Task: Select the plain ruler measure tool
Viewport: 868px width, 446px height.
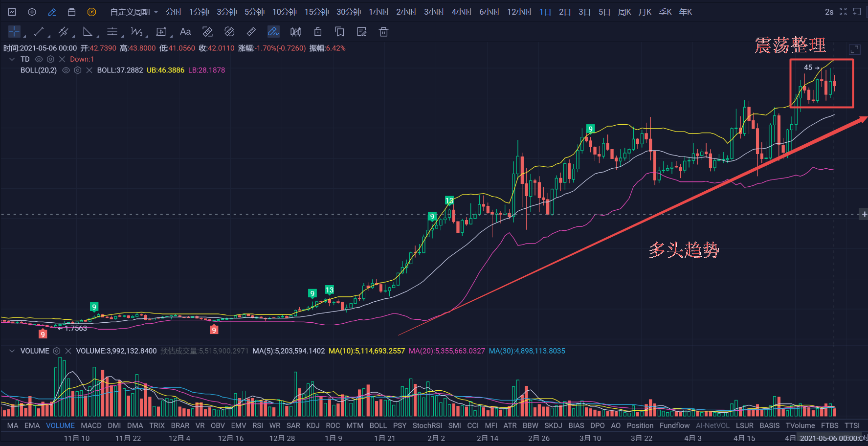Action: pos(251,32)
